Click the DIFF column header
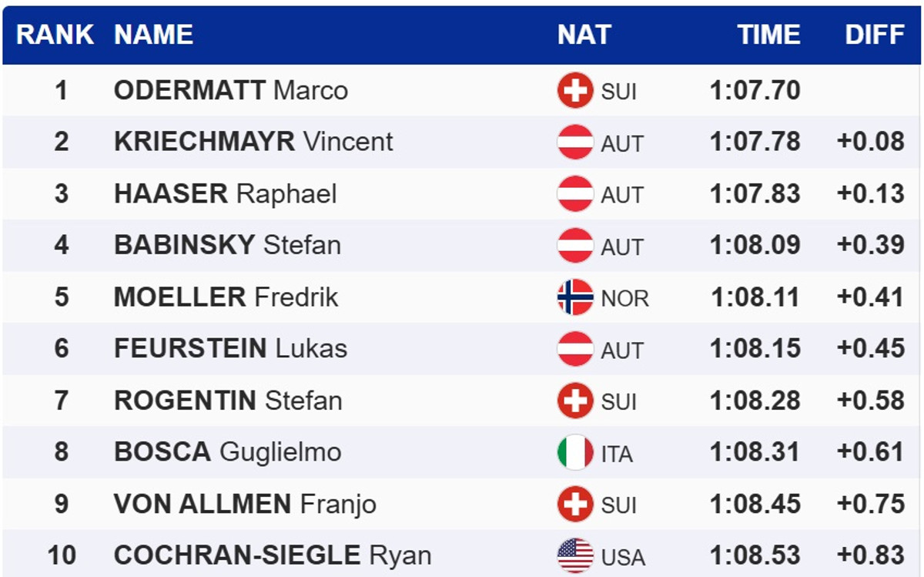 click(x=874, y=35)
